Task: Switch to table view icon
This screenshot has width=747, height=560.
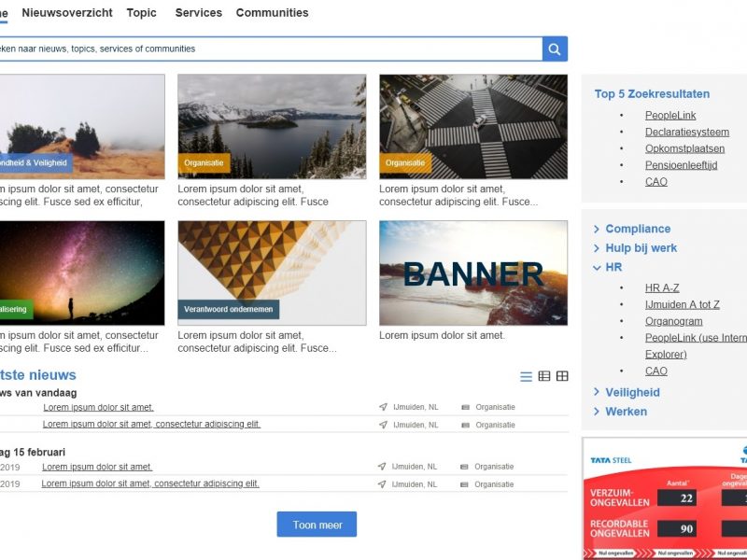Action: 544,376
